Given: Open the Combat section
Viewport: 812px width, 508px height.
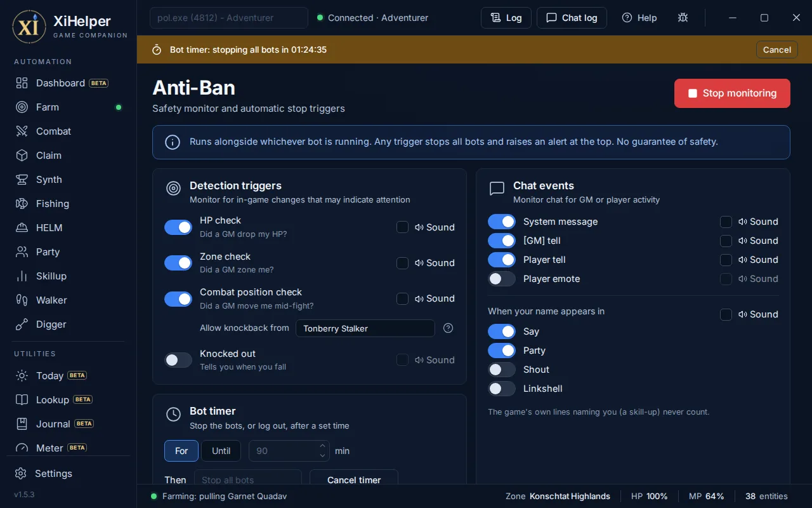Looking at the screenshot, I should 69,131.
